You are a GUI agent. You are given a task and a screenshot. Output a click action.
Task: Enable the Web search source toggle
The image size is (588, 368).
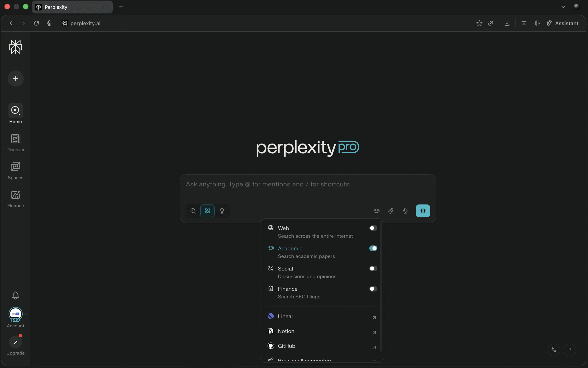(373, 228)
